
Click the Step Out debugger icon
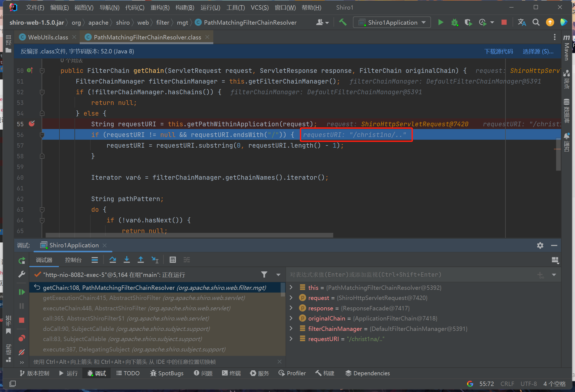(x=140, y=260)
